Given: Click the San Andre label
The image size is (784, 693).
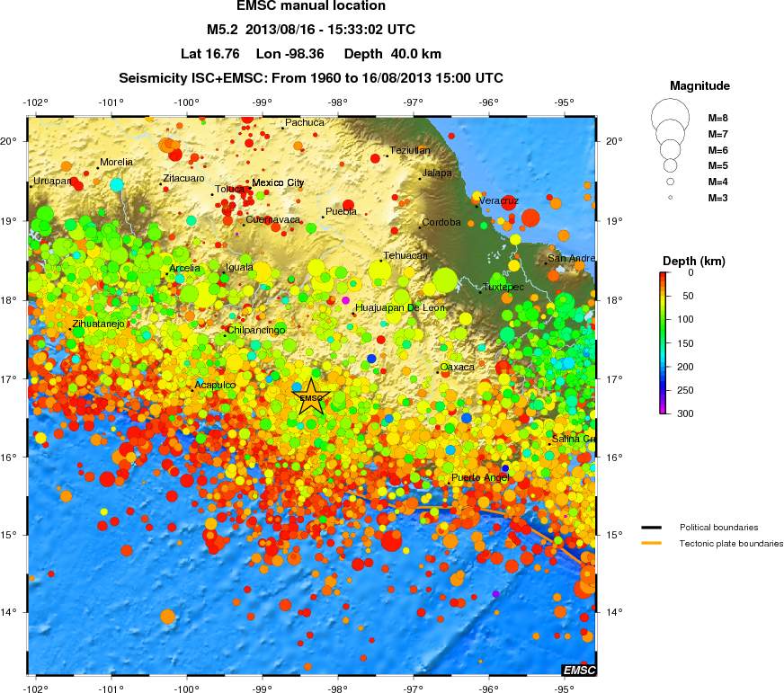Looking at the screenshot, I should pyautogui.click(x=572, y=258).
